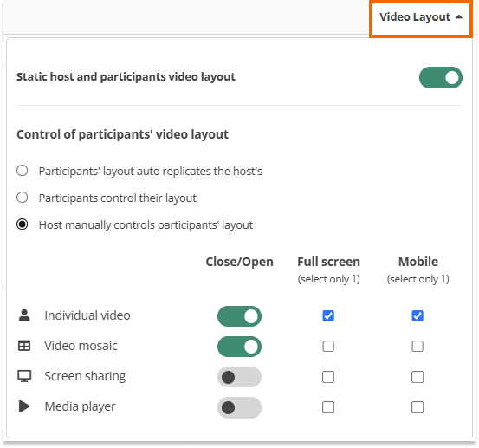Screen dimensions: 479x448
Task: Enable Screen sharing open toggle
Action: 239,377
